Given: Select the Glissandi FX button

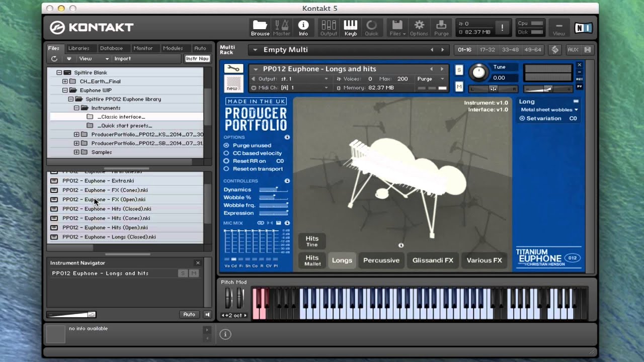Looking at the screenshot, I should 433,260.
